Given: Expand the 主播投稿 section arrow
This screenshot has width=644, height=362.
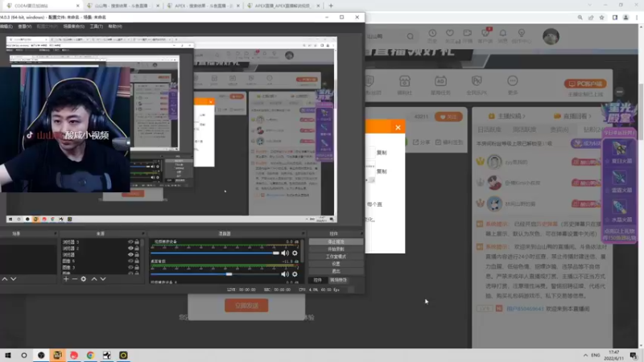Looking at the screenshot, I should click(x=524, y=116).
